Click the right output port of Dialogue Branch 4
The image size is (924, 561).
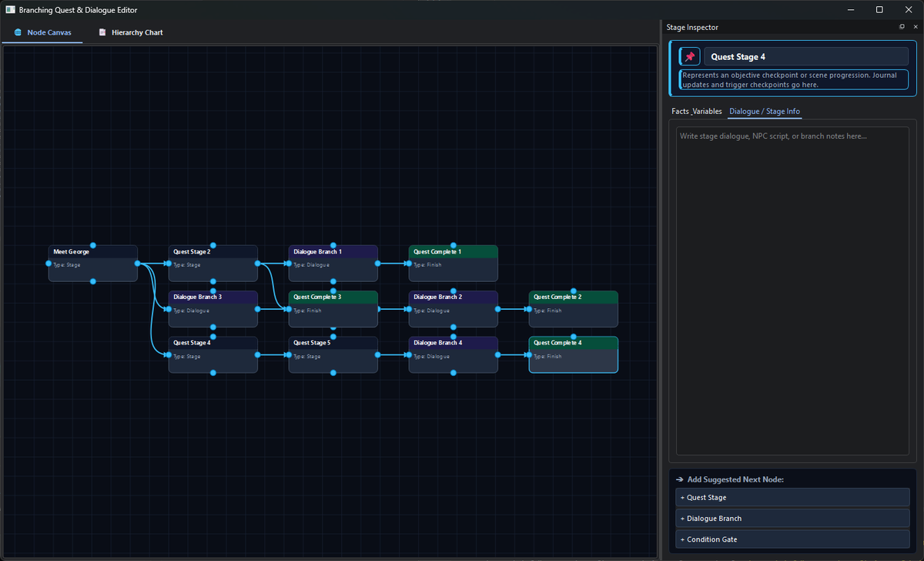497,355
